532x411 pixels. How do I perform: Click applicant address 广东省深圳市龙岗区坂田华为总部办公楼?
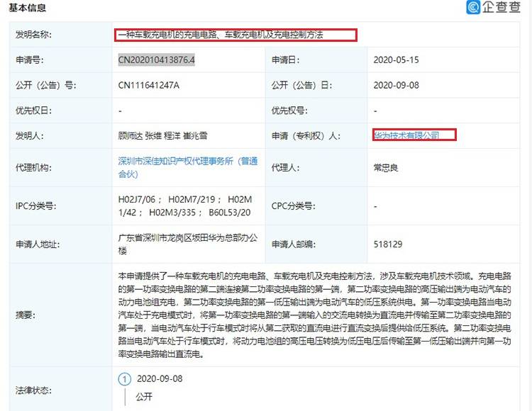pos(188,244)
